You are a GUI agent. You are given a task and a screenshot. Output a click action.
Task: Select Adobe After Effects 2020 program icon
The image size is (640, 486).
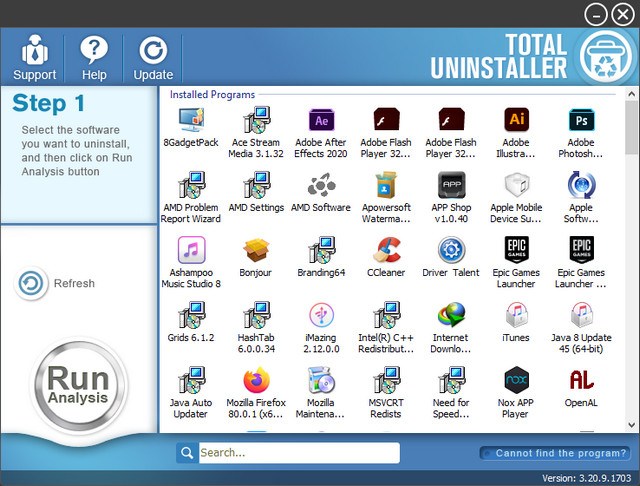[321, 121]
